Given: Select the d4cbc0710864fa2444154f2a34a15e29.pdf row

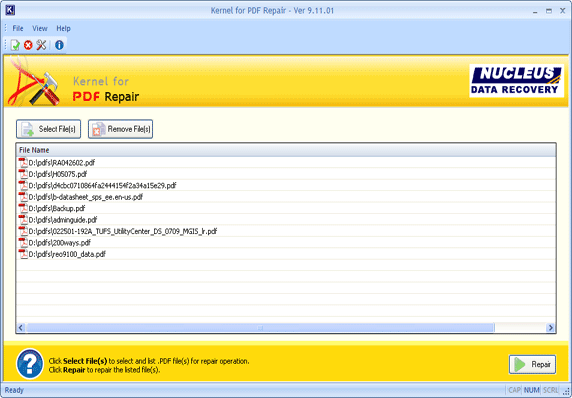Looking at the screenshot, I should tap(286, 185).
